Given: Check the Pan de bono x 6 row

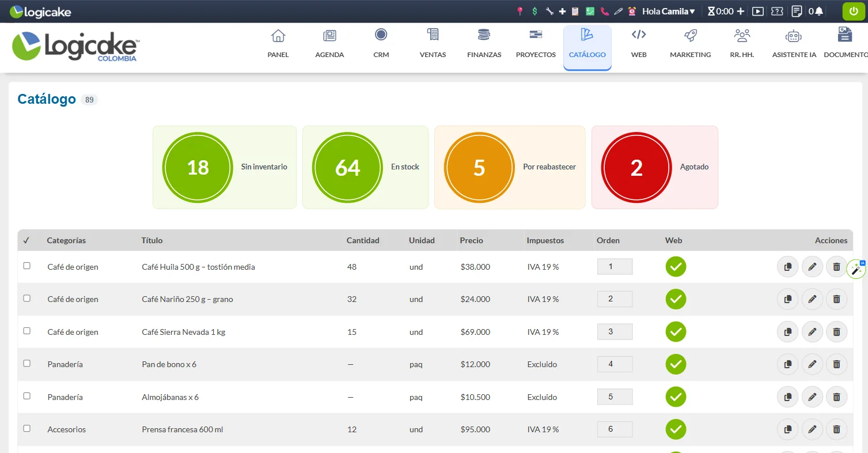Looking at the screenshot, I should pos(26,363).
